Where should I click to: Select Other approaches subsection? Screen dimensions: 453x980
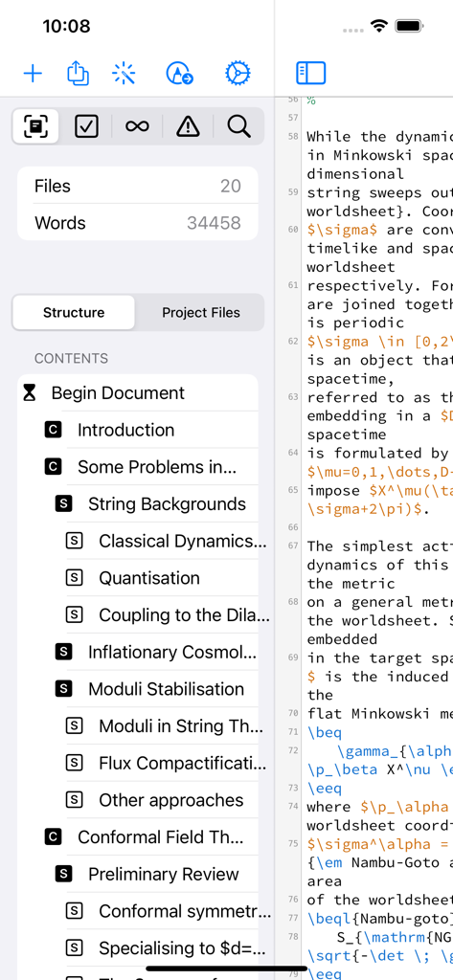coord(138,800)
